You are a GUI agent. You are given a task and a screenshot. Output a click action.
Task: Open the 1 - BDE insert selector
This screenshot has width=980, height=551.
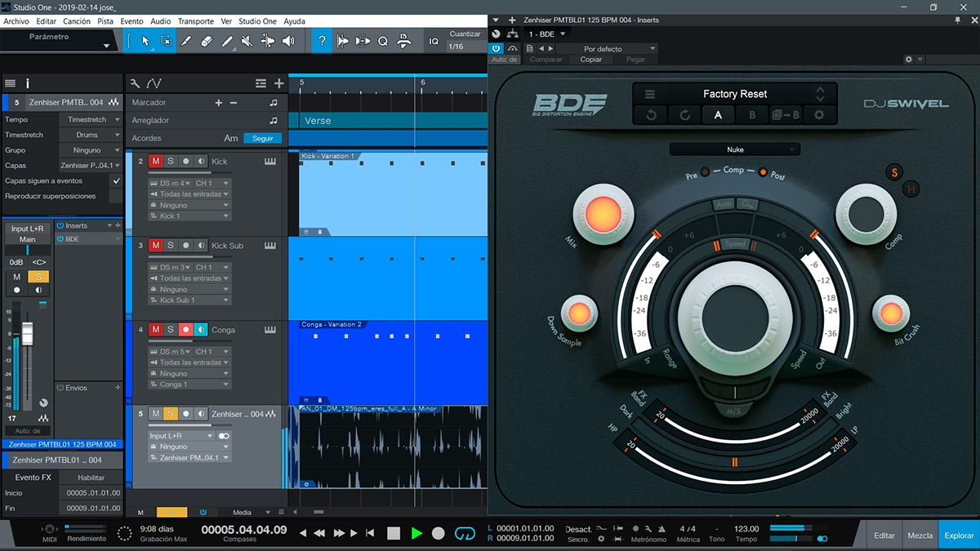(x=547, y=33)
